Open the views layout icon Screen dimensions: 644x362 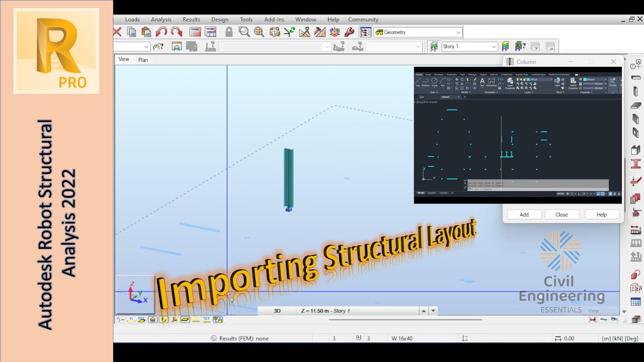coord(274,32)
